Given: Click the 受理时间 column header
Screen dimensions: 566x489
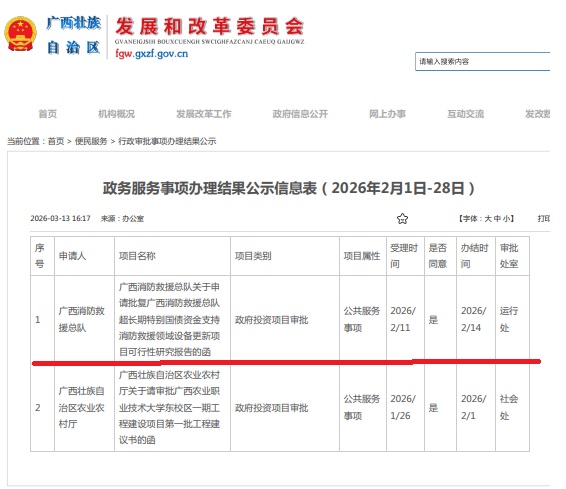Looking at the screenshot, I should tap(405, 256).
